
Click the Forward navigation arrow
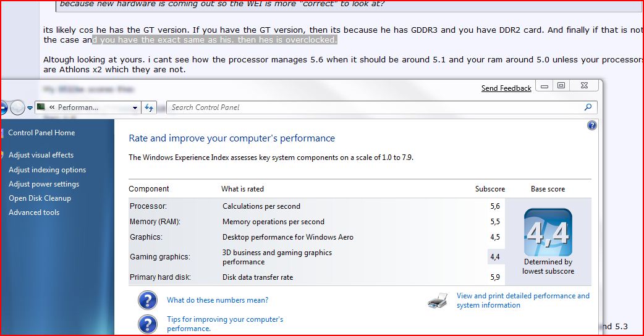[x=17, y=107]
